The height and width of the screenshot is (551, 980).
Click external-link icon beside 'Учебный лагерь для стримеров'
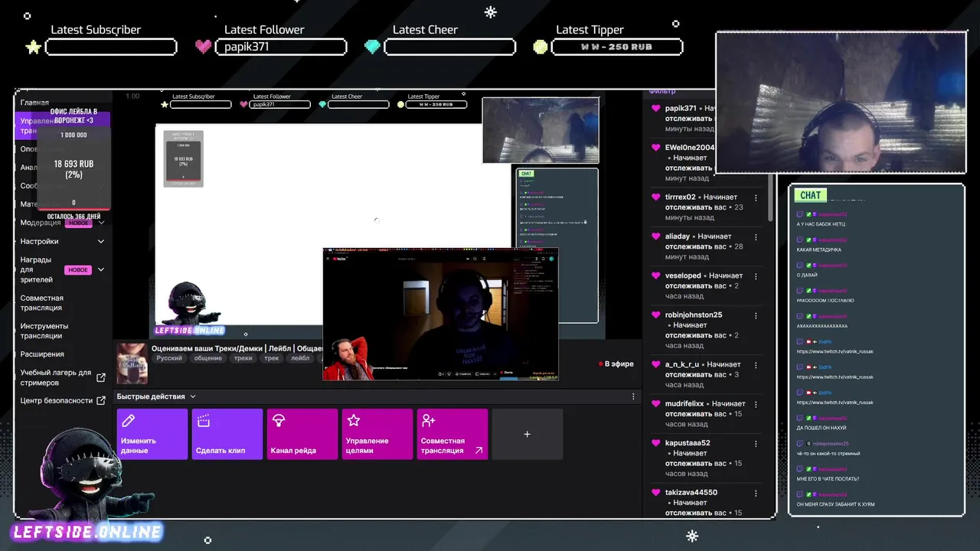tap(101, 377)
